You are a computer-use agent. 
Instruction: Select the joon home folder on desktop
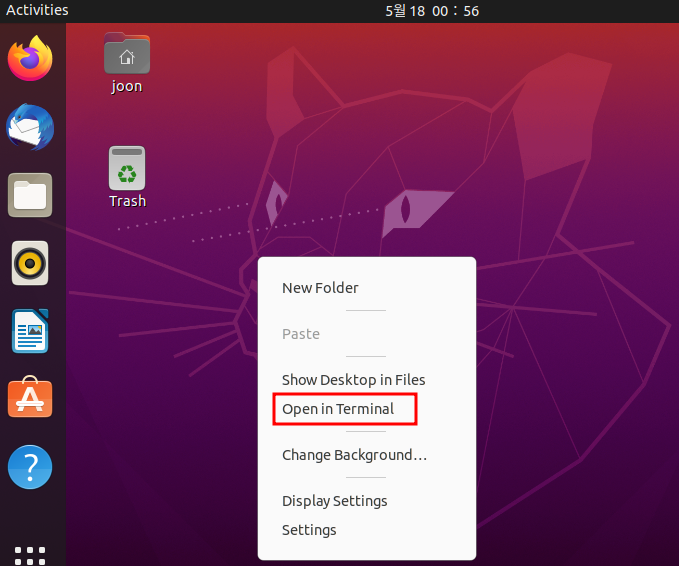click(126, 63)
